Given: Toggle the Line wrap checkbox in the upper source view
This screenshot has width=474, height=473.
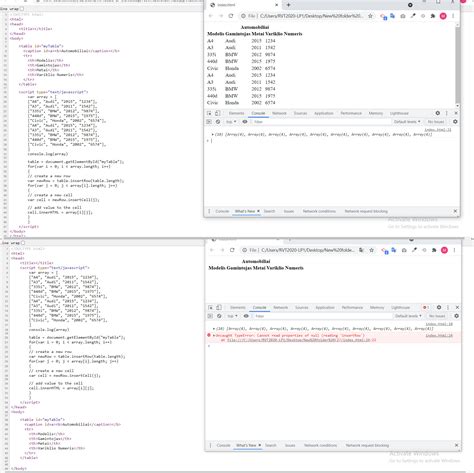Looking at the screenshot, I should click(22, 9).
